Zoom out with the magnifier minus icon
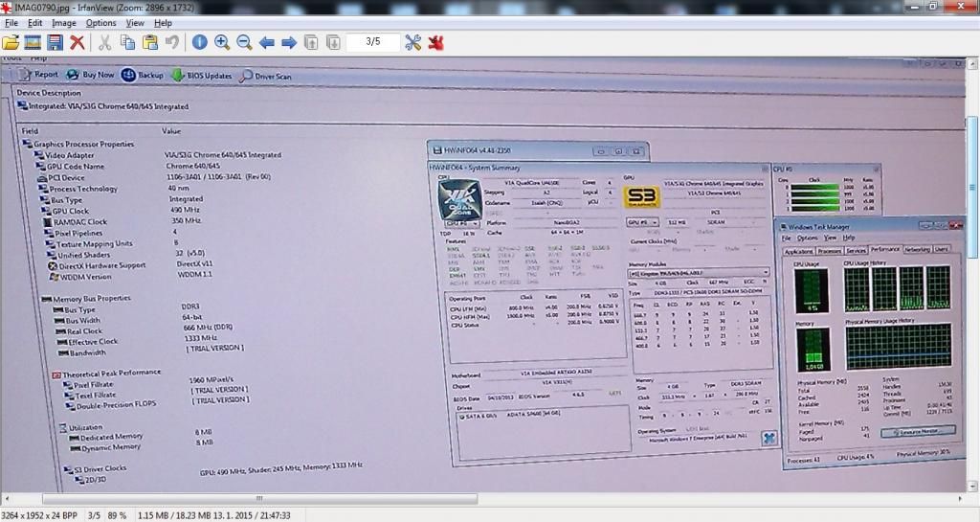 tap(244, 42)
